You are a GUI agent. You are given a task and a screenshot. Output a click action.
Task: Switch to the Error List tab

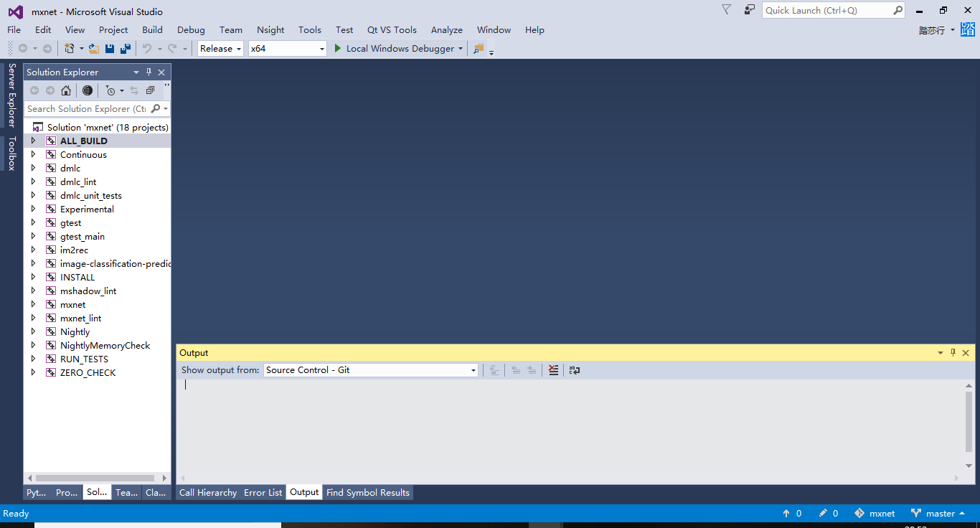(x=263, y=492)
